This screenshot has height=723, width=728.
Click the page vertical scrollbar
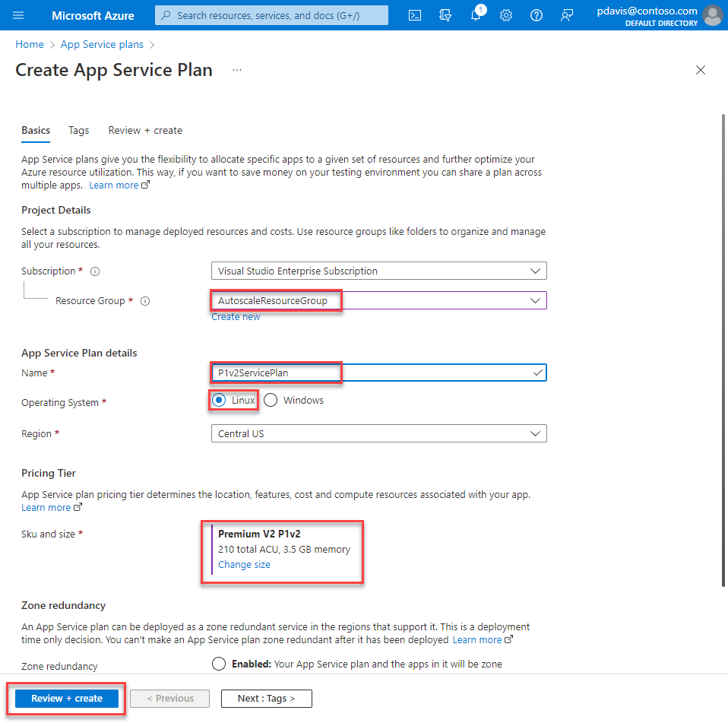[x=723, y=350]
